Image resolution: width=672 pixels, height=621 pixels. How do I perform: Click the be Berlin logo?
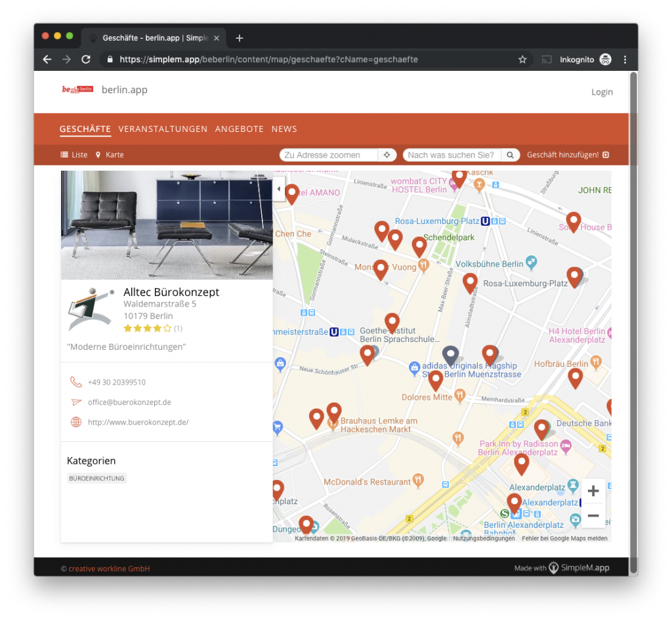pyautogui.click(x=77, y=89)
